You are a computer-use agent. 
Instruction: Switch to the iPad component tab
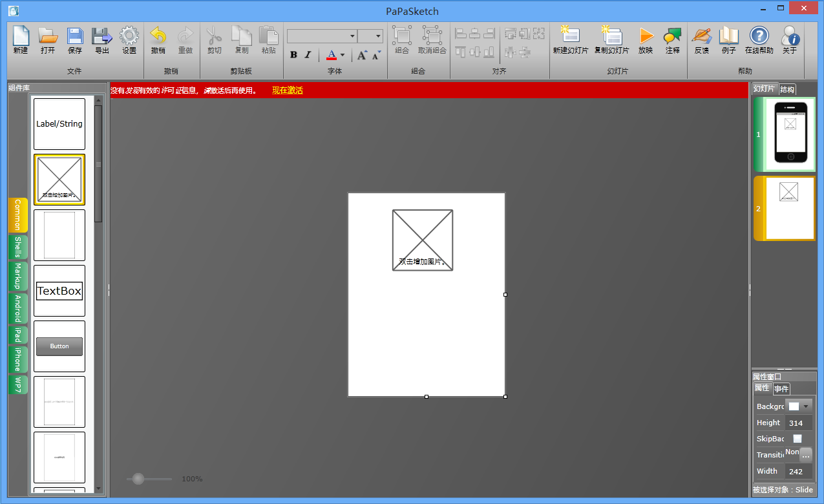(x=18, y=335)
